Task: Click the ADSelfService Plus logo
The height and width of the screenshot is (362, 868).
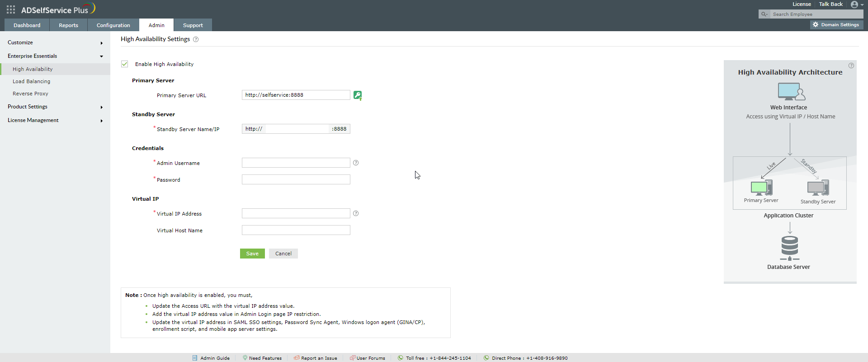Action: 58,9
